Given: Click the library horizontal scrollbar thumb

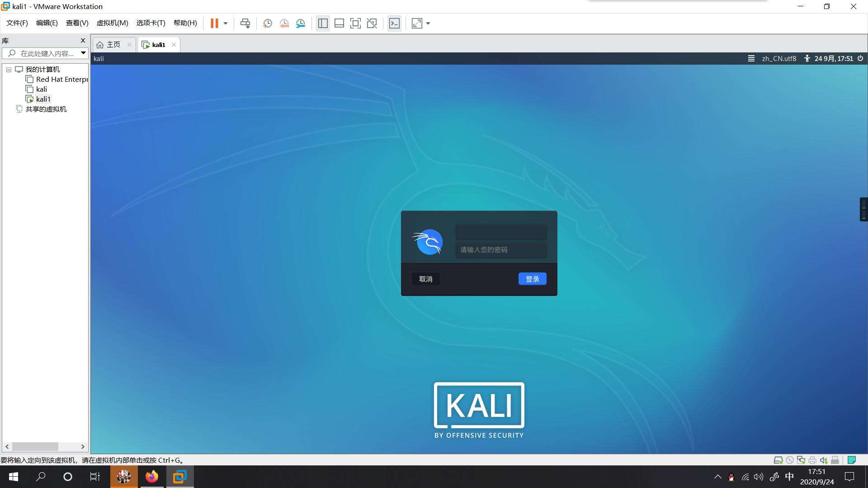Looking at the screenshot, I should [35, 446].
